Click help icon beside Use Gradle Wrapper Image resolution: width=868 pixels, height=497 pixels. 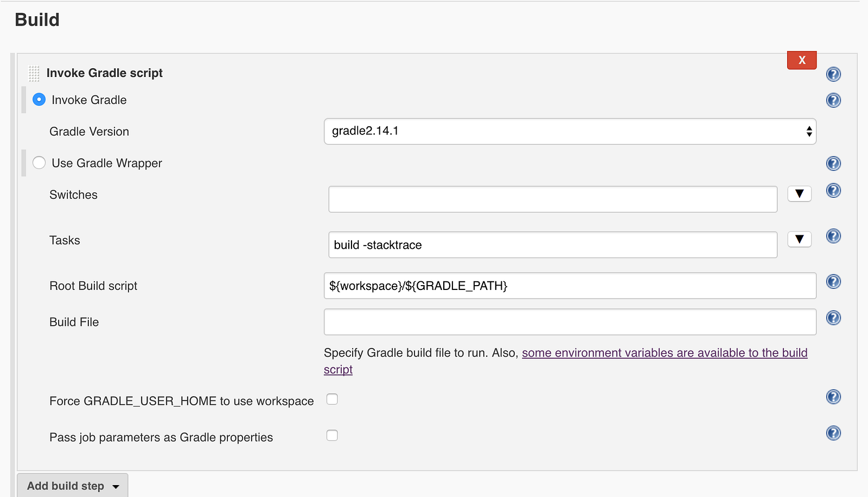[x=833, y=164]
